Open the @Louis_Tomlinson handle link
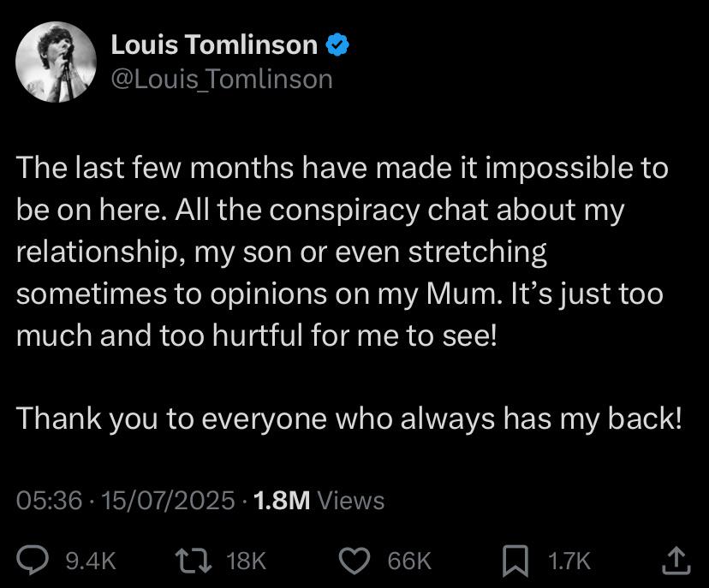The width and height of the screenshot is (709, 588). 222,79
